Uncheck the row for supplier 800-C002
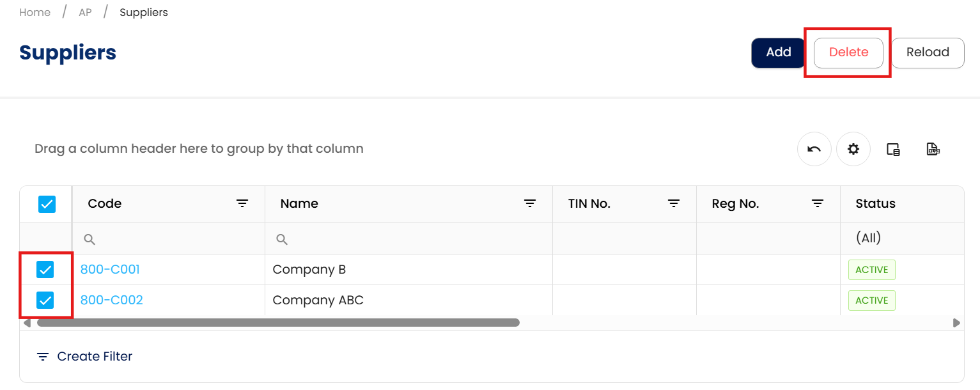The height and width of the screenshot is (390, 980). (45, 300)
